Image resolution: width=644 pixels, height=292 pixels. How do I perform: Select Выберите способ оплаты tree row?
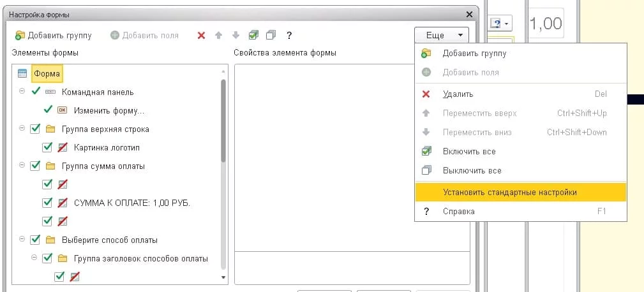click(110, 240)
